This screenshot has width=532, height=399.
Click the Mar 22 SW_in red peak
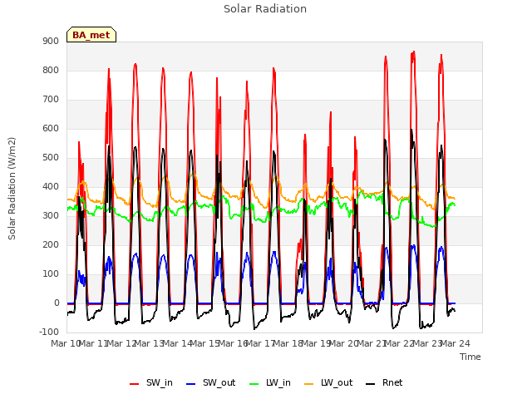(x=413, y=52)
